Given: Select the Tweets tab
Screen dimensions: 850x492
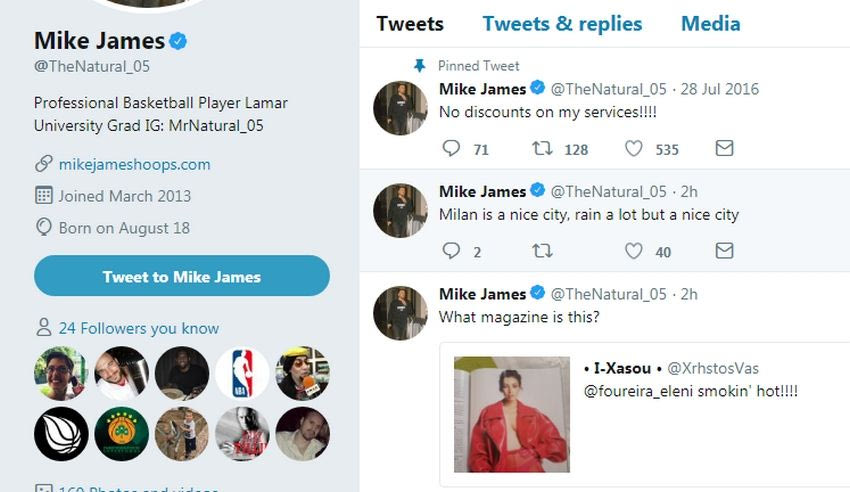Looking at the screenshot, I should tap(410, 24).
